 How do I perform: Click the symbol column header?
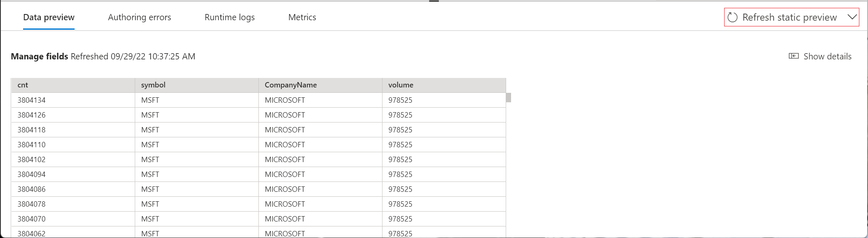point(153,85)
